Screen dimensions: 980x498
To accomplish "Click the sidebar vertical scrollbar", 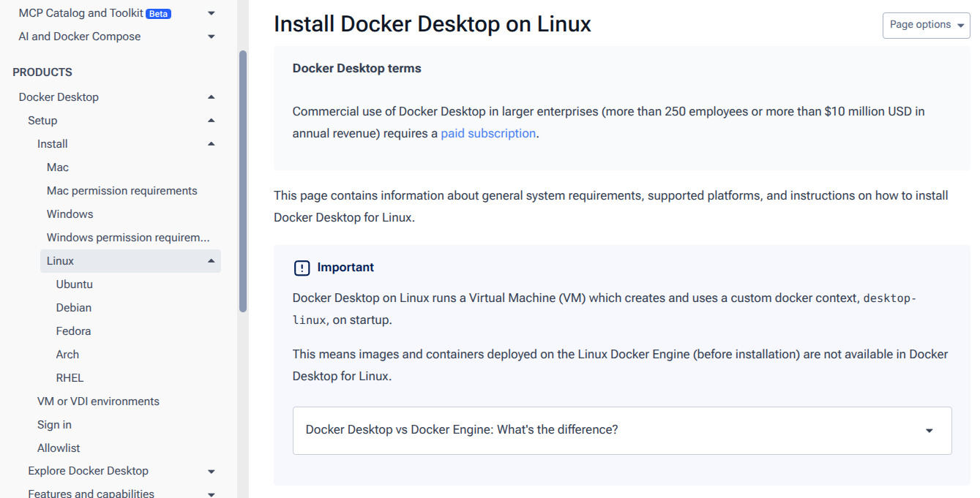I will [x=243, y=181].
